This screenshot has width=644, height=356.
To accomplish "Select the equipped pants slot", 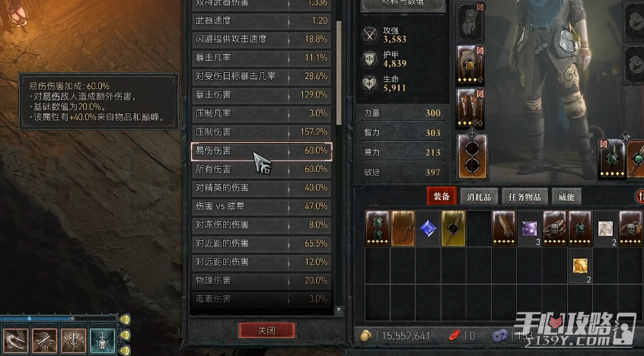I will pyautogui.click(x=470, y=65).
